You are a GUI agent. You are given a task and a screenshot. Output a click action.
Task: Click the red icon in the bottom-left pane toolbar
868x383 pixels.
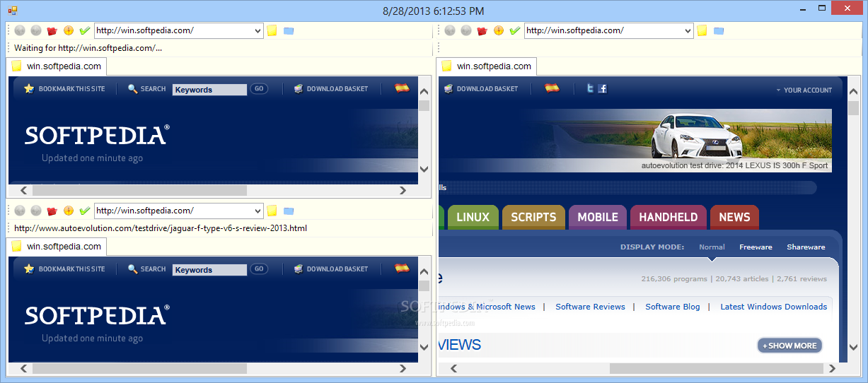tap(52, 211)
